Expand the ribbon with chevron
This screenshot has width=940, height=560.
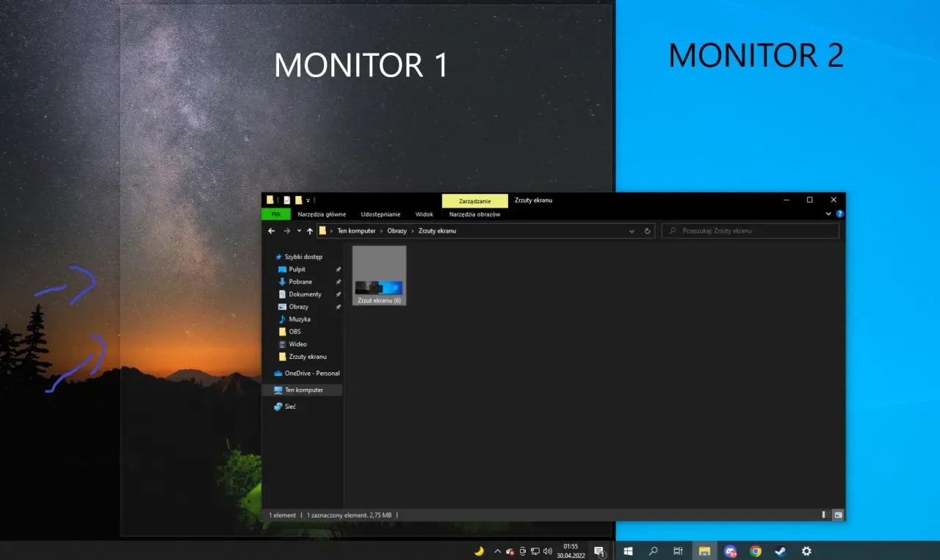[829, 214]
